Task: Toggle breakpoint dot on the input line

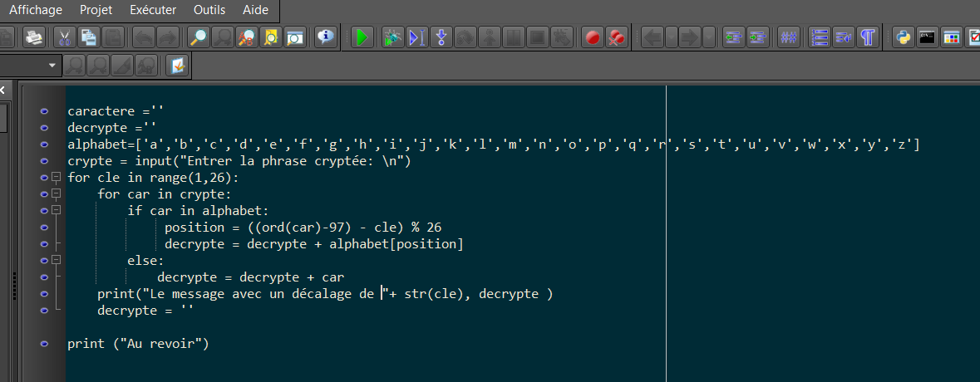Action: (x=43, y=161)
